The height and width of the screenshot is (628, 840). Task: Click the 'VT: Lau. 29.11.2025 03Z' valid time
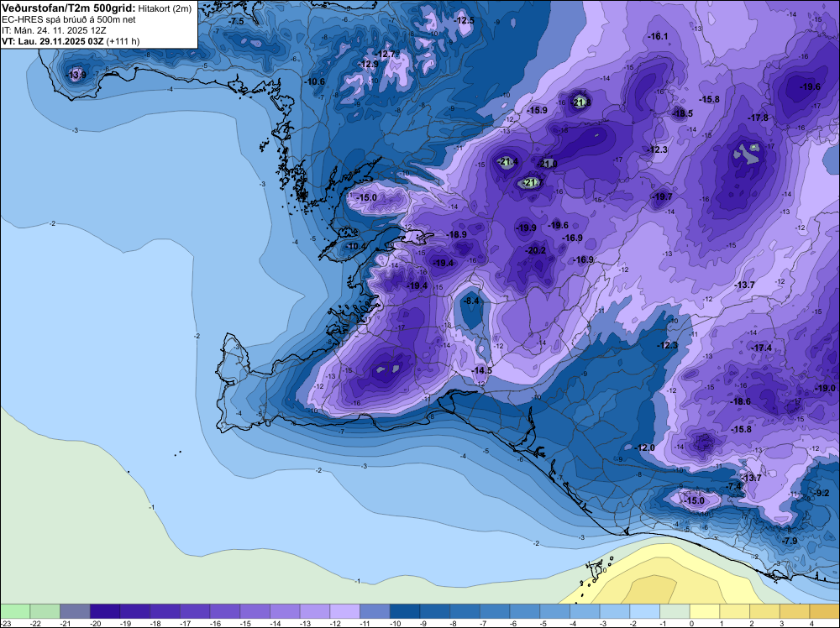(x=53, y=41)
